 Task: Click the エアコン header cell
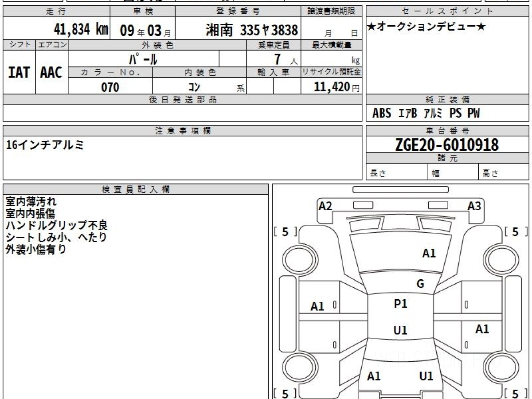(x=52, y=45)
